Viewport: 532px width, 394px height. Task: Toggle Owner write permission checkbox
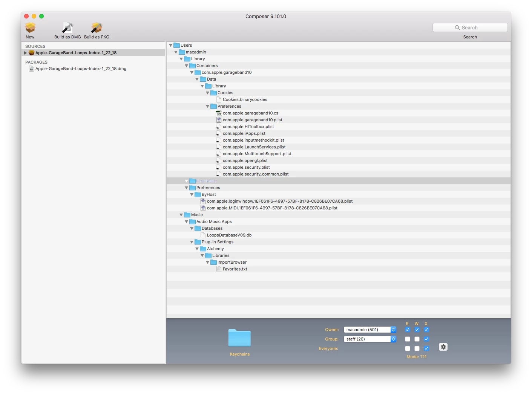point(417,330)
